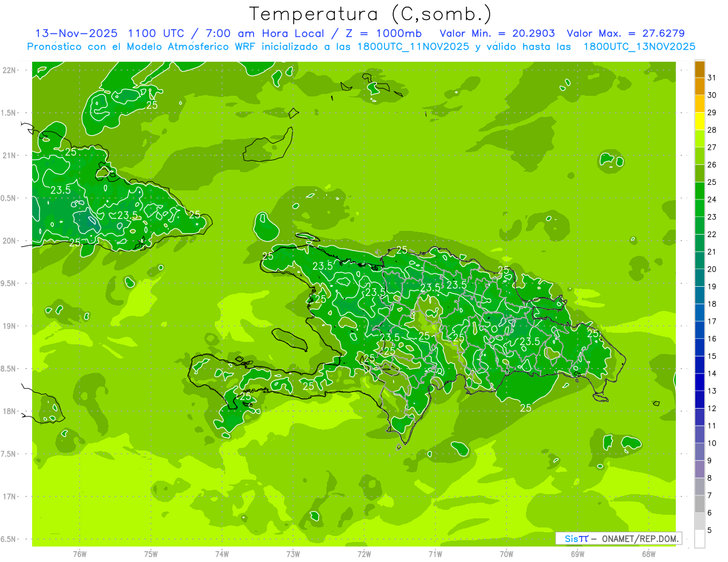This screenshot has height=562, width=728.
Task: Click the color bar label "31"
Action: pos(712,78)
